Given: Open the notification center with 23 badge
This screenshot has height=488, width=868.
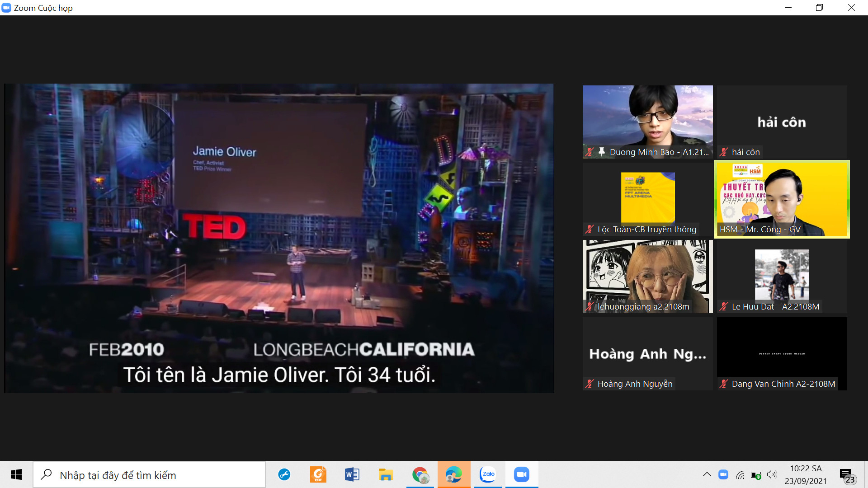Looking at the screenshot, I should [x=847, y=475].
